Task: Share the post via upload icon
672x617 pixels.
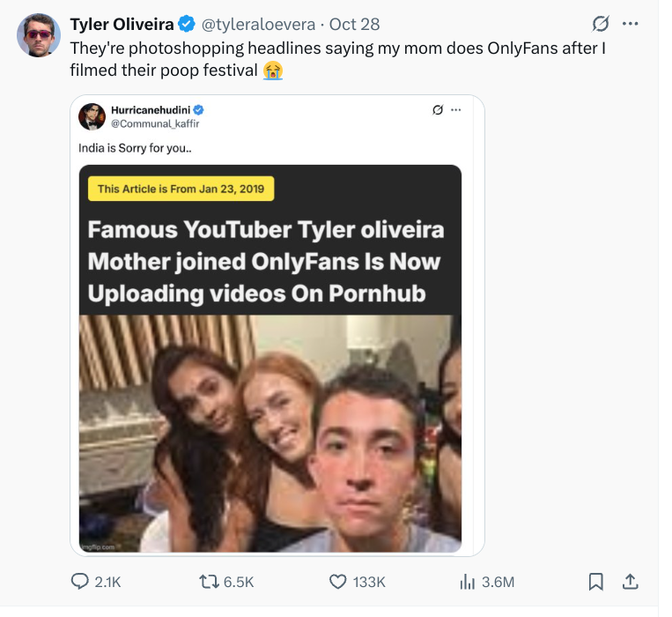Action: pyautogui.click(x=630, y=582)
